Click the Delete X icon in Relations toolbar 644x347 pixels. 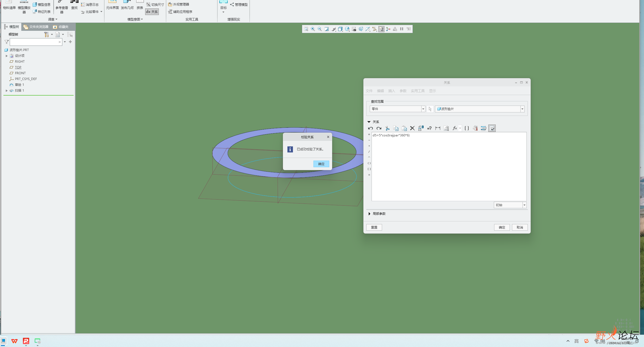[412, 128]
